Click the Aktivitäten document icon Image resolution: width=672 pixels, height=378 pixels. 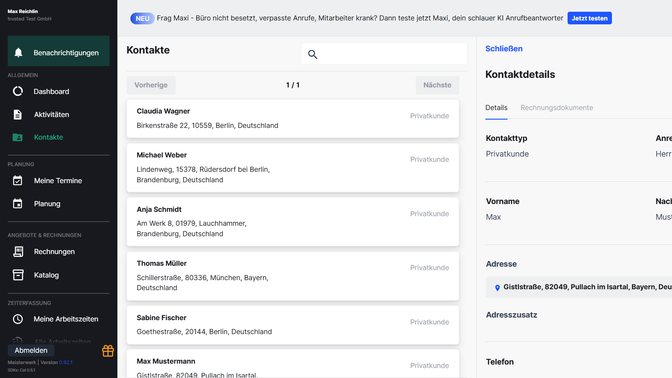point(18,114)
